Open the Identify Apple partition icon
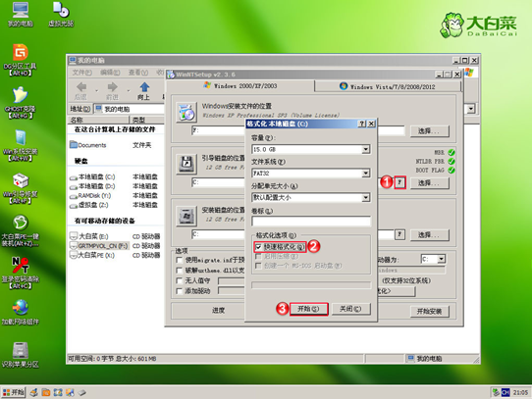 point(21,351)
